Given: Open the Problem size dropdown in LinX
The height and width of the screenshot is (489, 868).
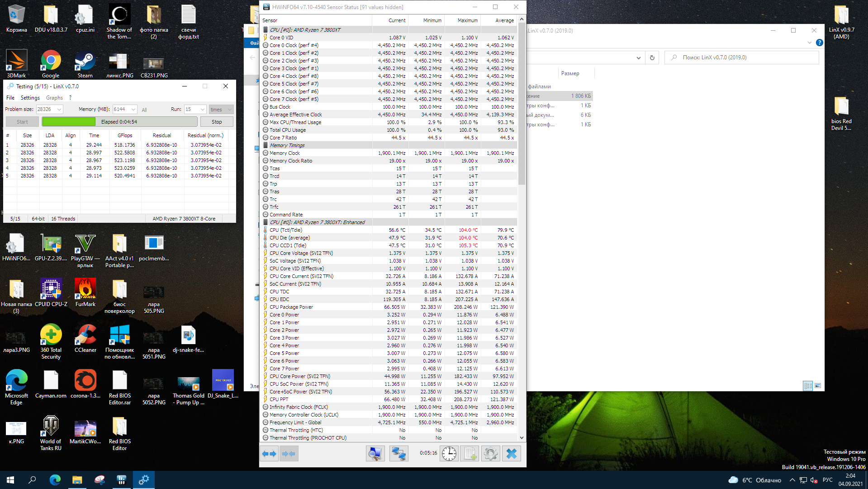Looking at the screenshot, I should click(59, 109).
